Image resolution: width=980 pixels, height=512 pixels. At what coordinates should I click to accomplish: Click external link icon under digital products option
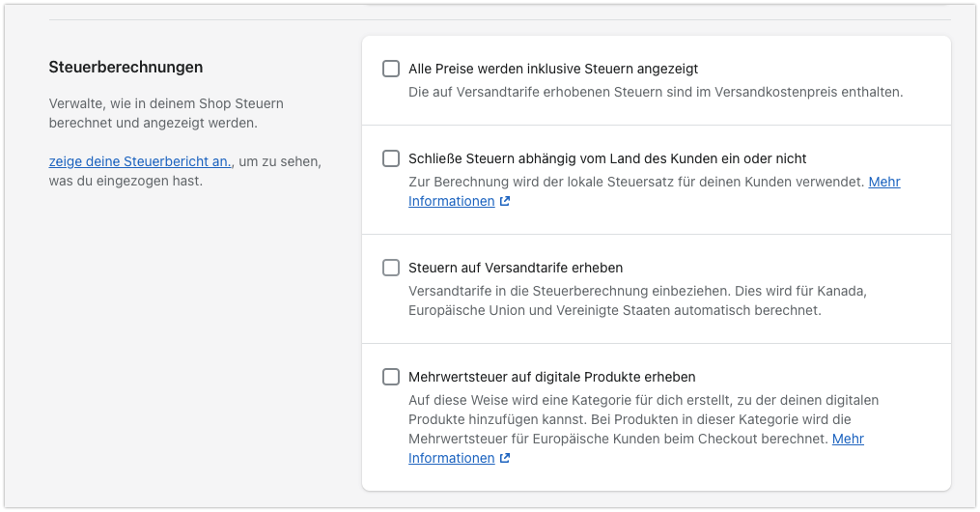pos(505,459)
